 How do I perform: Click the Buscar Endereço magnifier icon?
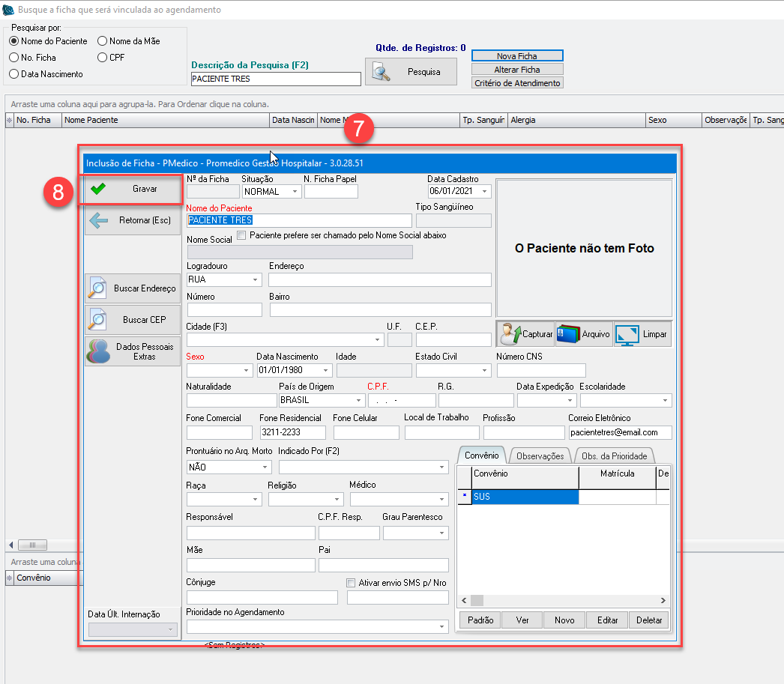tap(98, 288)
